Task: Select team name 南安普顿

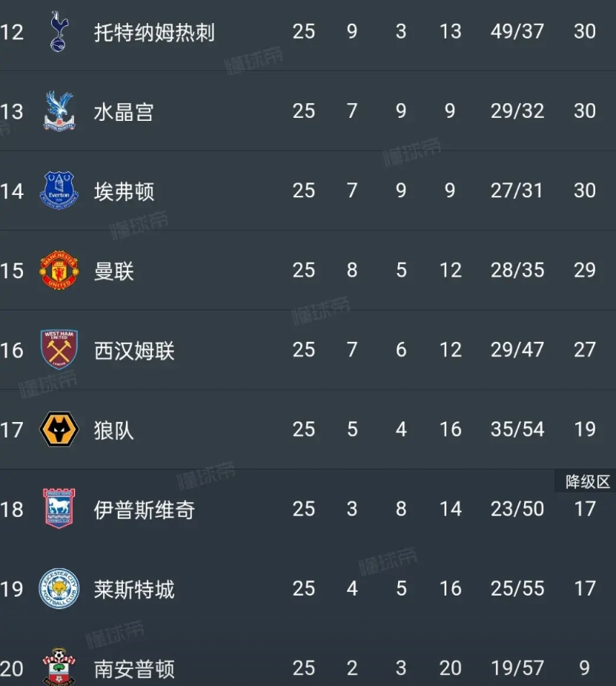Action: pyautogui.click(x=134, y=670)
